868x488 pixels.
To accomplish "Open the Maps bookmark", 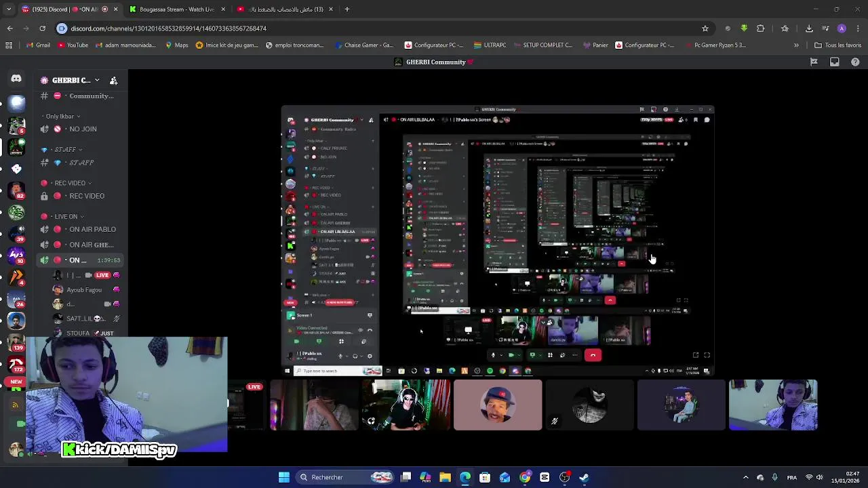I will coord(176,45).
